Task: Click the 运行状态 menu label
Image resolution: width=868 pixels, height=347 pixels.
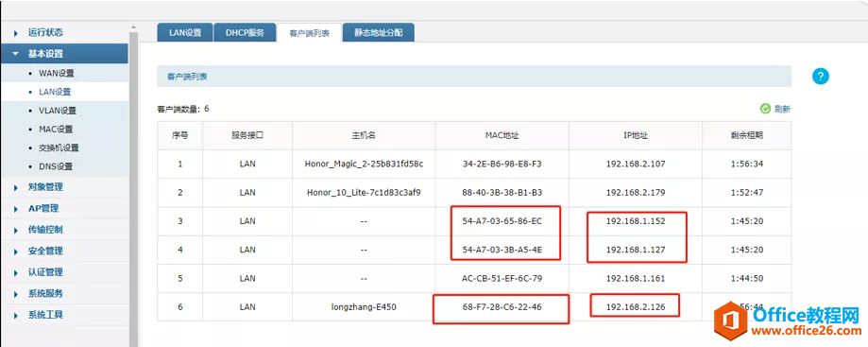Action: click(x=45, y=33)
